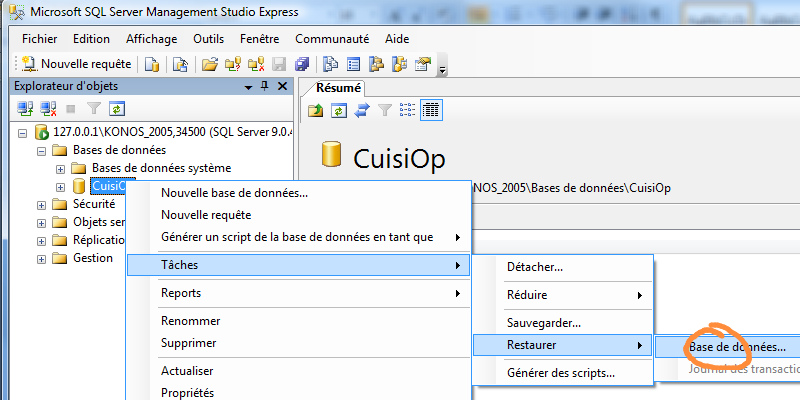Viewport: 800px width, 400px height.
Task: Select Base de données... in Restaurer submenu
Action: [x=736, y=346]
